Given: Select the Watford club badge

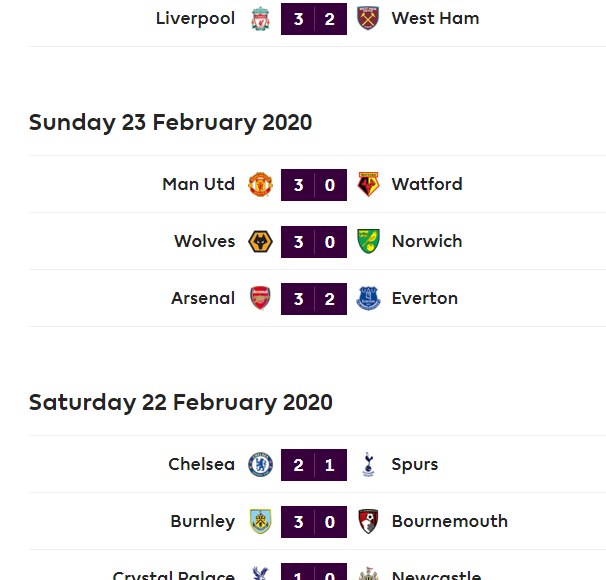Looking at the screenshot, I should point(368,184).
